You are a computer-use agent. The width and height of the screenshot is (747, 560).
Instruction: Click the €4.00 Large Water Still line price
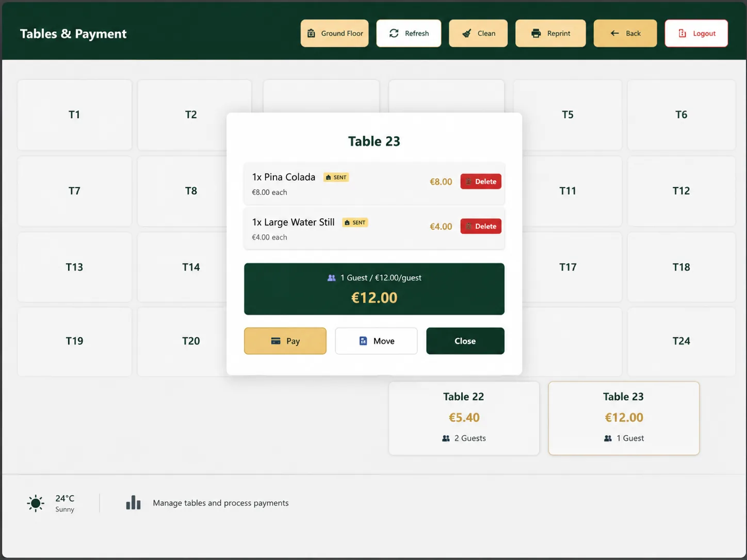441,226
